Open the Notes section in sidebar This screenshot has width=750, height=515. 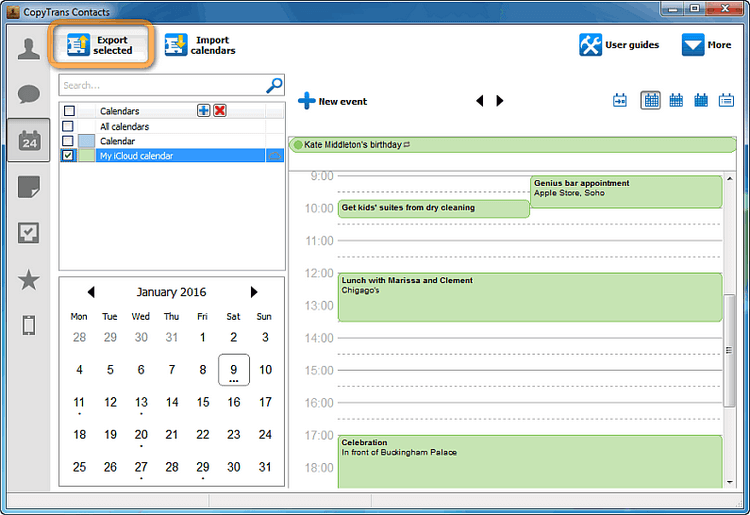tap(28, 187)
